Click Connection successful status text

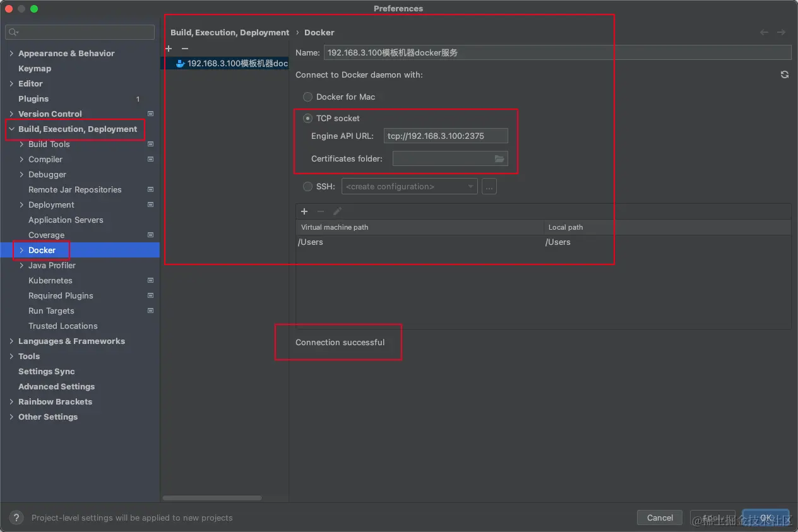340,343
